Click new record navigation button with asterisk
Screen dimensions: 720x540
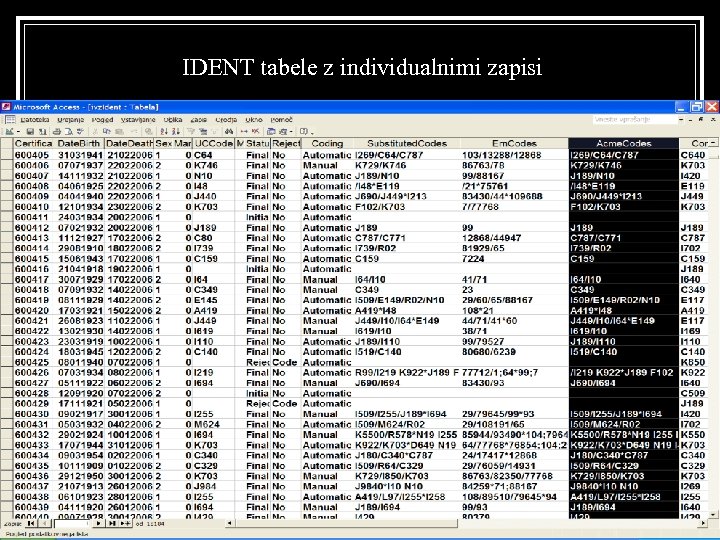tap(125, 523)
